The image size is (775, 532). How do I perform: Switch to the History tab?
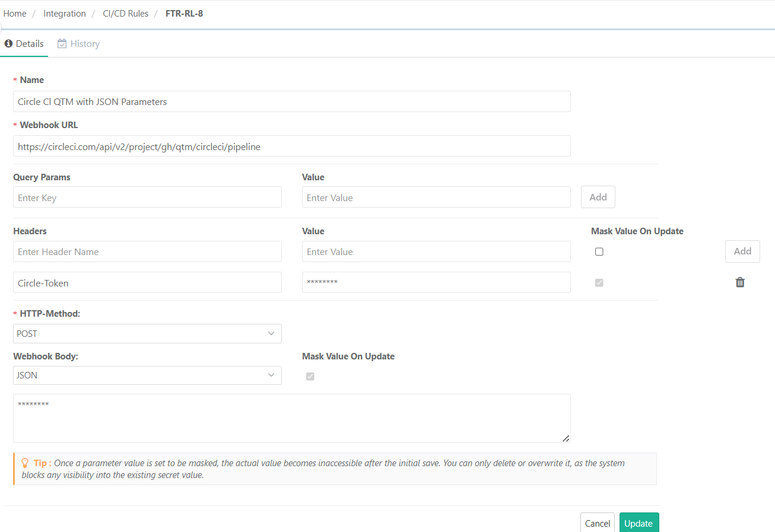pos(85,43)
